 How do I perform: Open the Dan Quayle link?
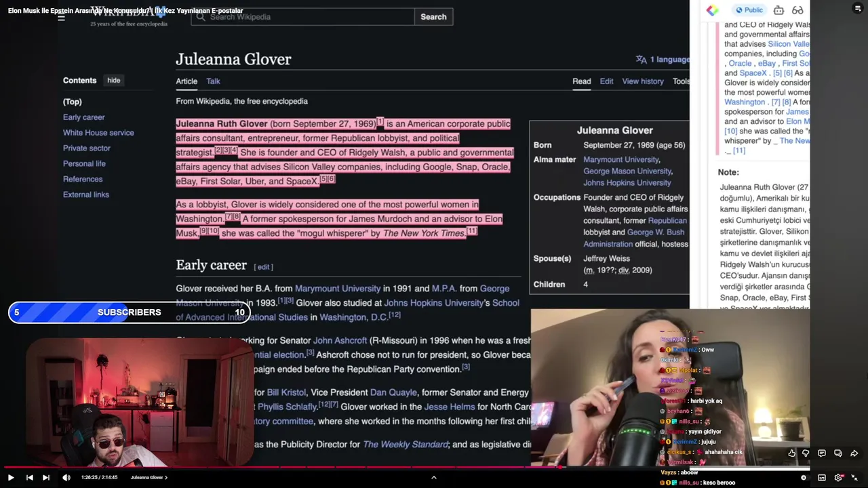tap(393, 392)
